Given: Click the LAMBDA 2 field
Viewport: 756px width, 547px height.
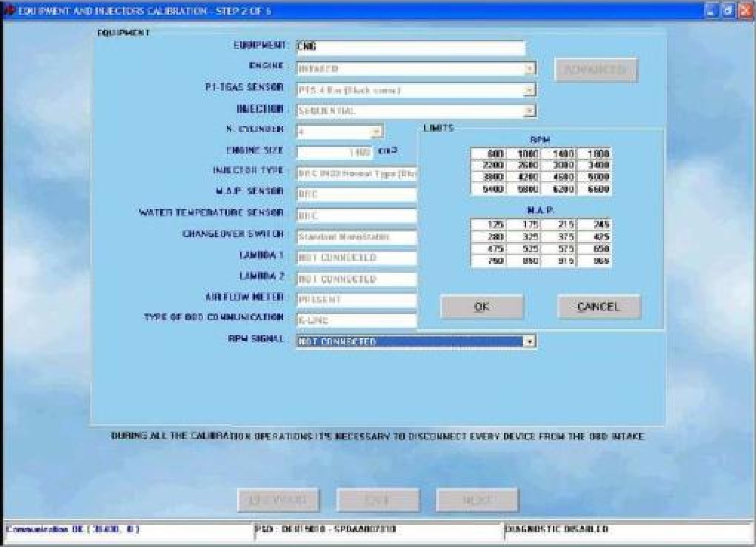Looking at the screenshot, I should coord(357,279).
